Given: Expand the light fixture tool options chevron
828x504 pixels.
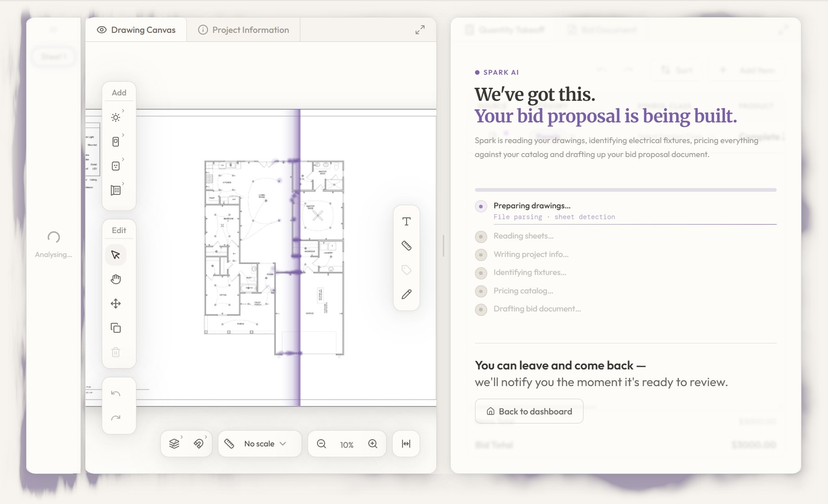Looking at the screenshot, I should tap(122, 109).
